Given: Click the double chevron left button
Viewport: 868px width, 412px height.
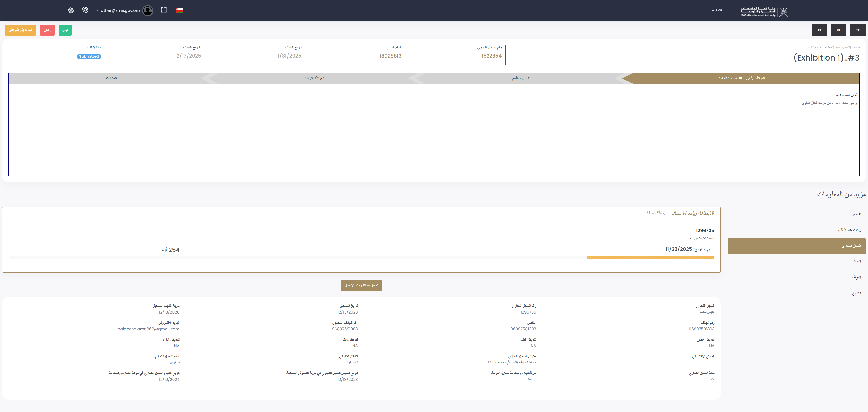Looking at the screenshot, I should click(x=819, y=30).
